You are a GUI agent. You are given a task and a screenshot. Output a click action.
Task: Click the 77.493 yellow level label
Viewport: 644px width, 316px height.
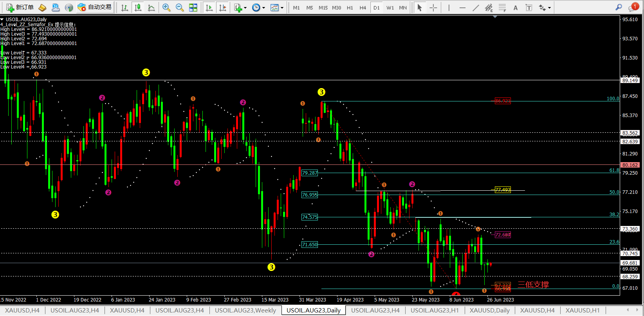503,190
